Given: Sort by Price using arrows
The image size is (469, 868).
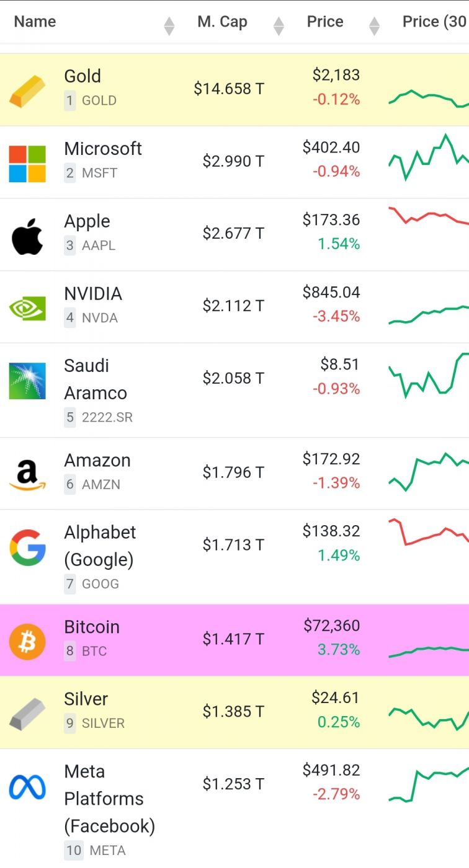Looking at the screenshot, I should point(374,26).
